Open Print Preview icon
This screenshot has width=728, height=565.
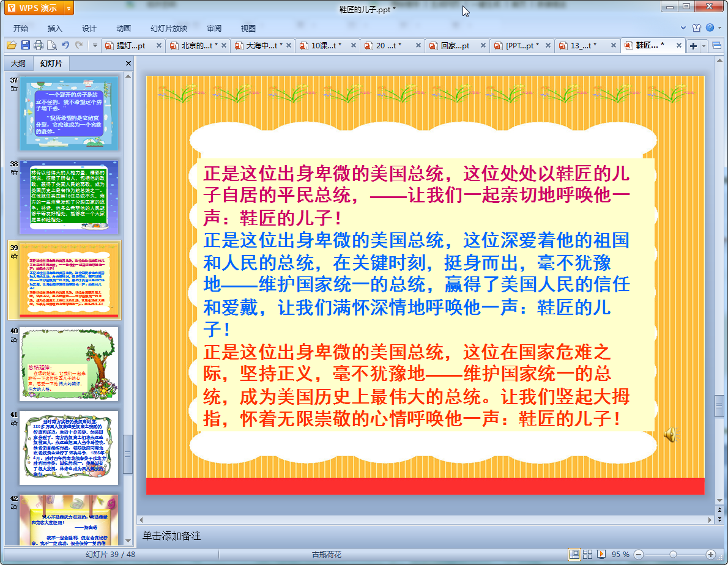pos(52,45)
